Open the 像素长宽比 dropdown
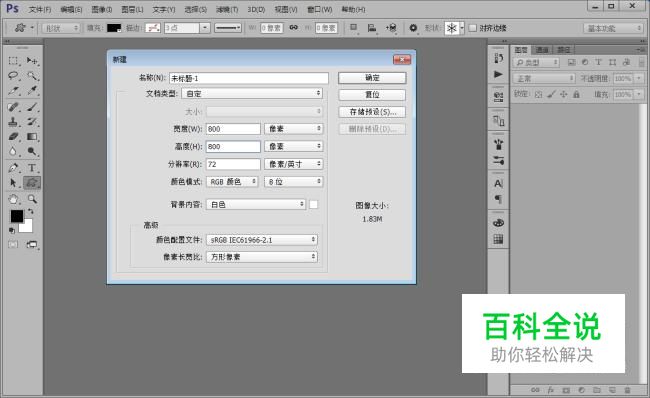Screen dimensions: 650x398 click(262, 257)
